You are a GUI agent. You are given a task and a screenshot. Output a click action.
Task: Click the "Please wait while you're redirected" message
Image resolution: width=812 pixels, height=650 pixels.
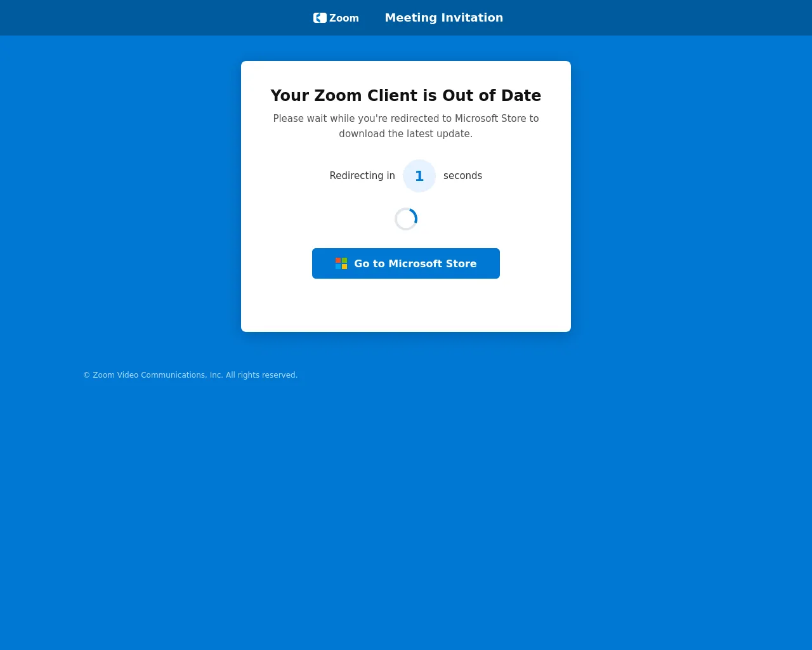tap(406, 126)
